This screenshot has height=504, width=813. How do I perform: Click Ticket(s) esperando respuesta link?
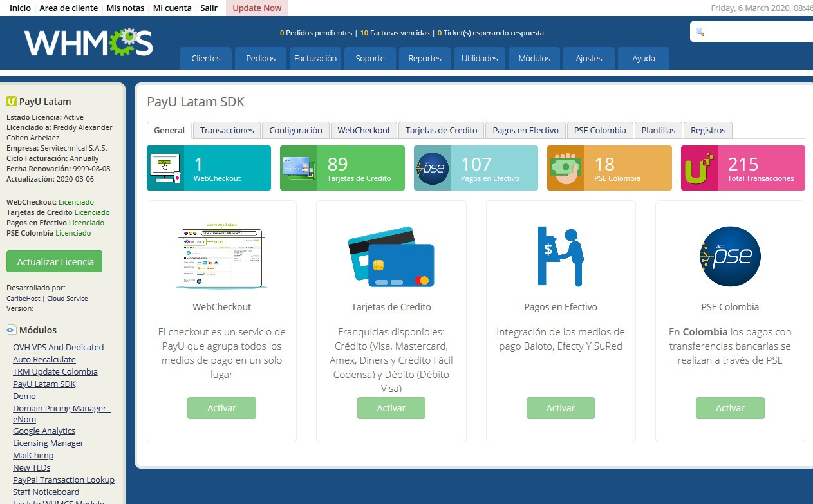pos(491,33)
